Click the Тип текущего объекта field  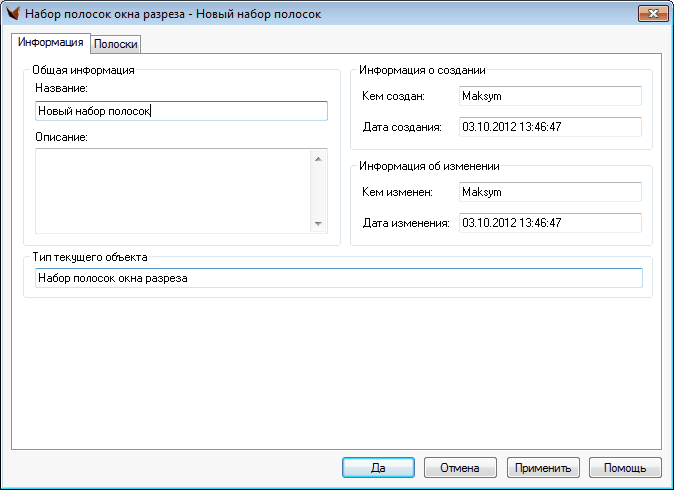337,278
